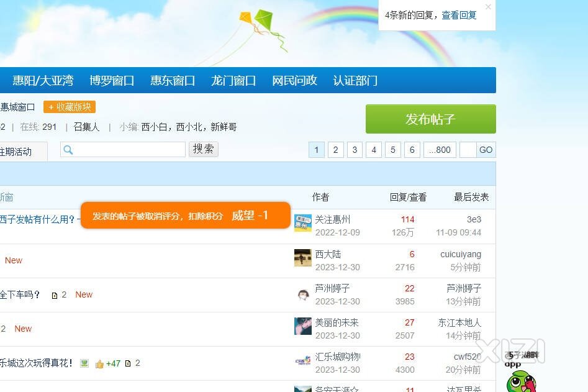Jump to last page ...800
Viewport: 588px width, 392px height.
click(x=440, y=150)
